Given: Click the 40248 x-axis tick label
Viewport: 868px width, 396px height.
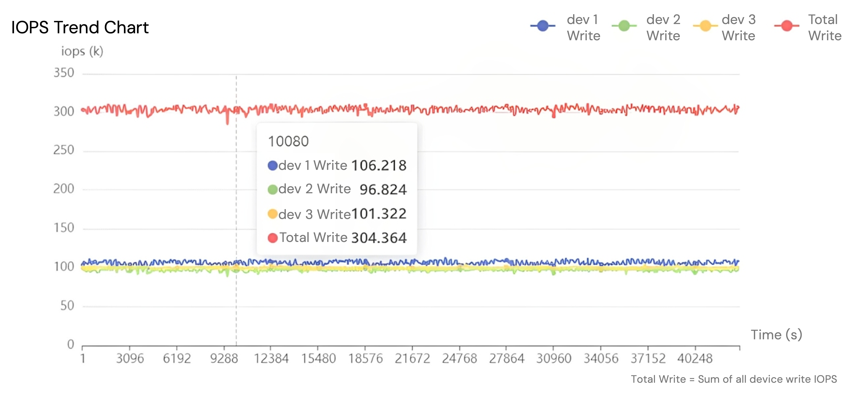Looking at the screenshot, I should tap(695, 359).
